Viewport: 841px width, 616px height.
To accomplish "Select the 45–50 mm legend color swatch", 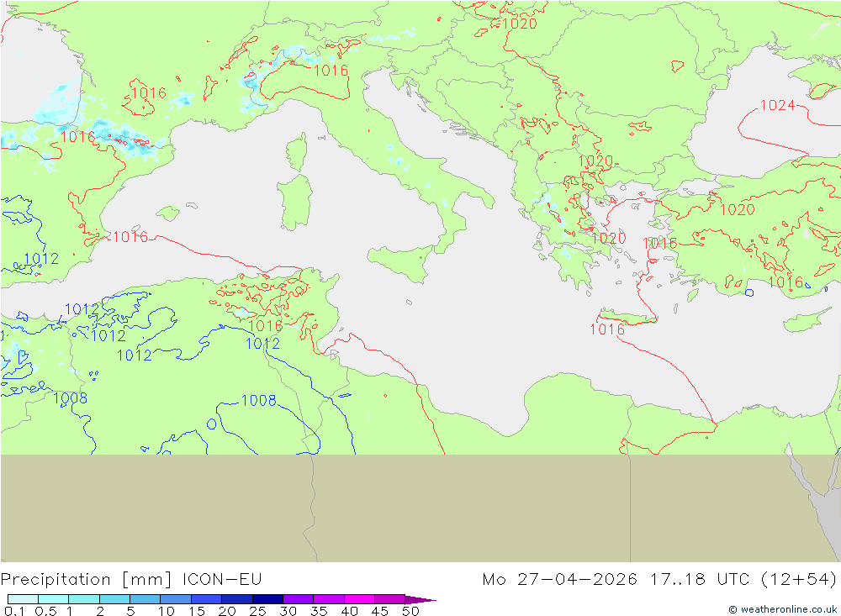I will (x=389, y=599).
